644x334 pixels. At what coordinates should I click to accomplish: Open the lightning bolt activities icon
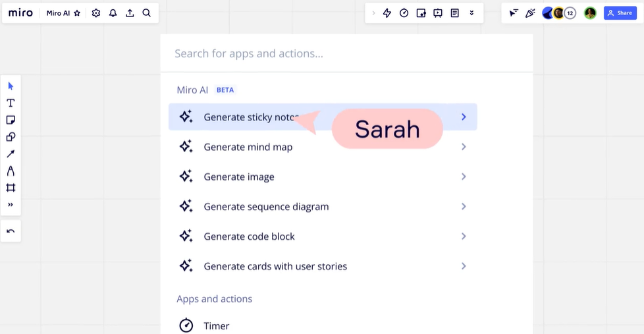(387, 13)
